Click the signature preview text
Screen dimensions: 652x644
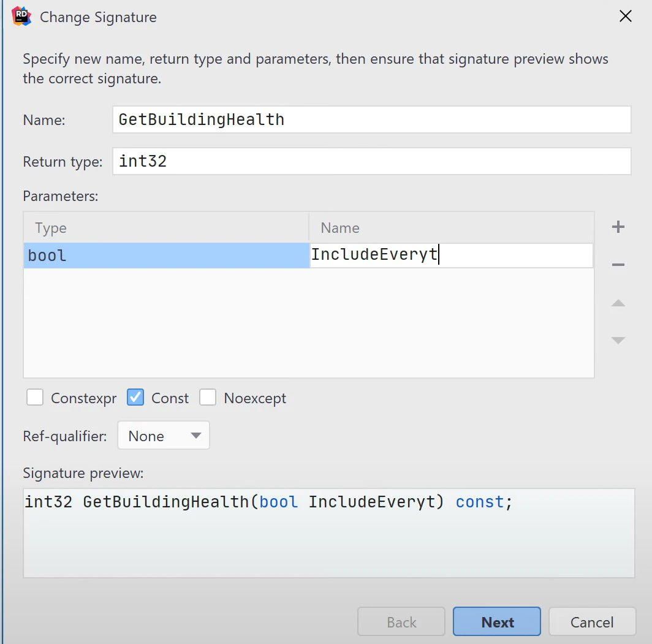[x=268, y=502]
